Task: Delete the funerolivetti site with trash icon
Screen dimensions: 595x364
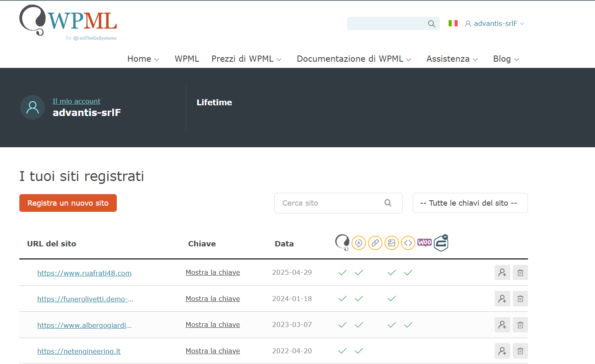Action: (x=520, y=299)
